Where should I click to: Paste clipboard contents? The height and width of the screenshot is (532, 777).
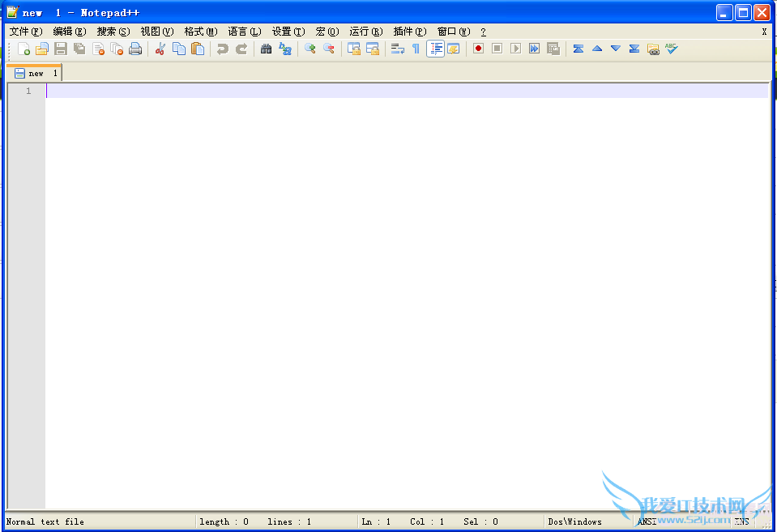pyautogui.click(x=199, y=49)
